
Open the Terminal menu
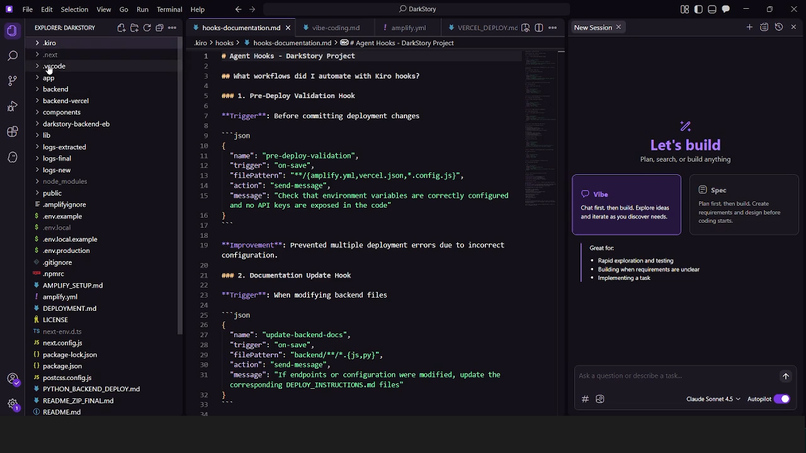pyautogui.click(x=169, y=9)
